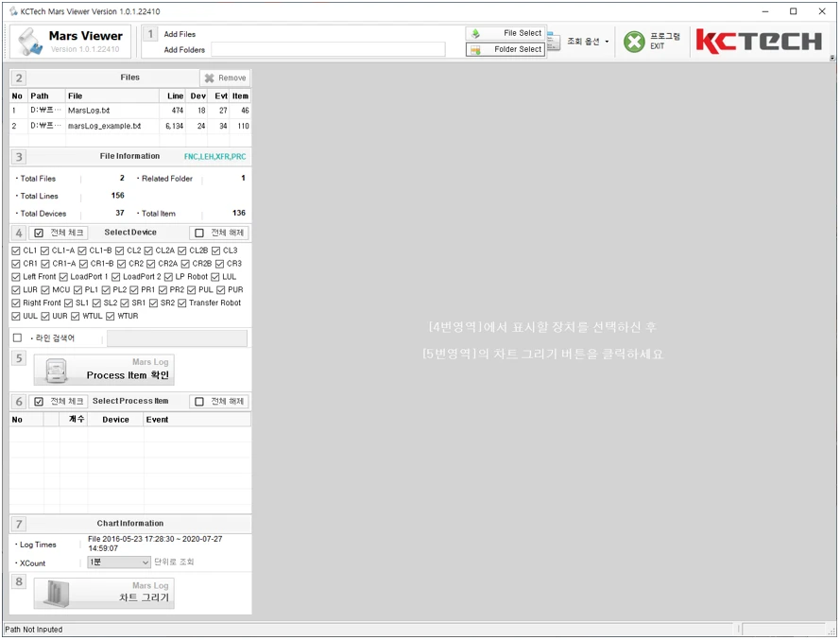This screenshot has width=840, height=640.
Task: Toggle the LP Robot checkbox
Action: [168, 277]
